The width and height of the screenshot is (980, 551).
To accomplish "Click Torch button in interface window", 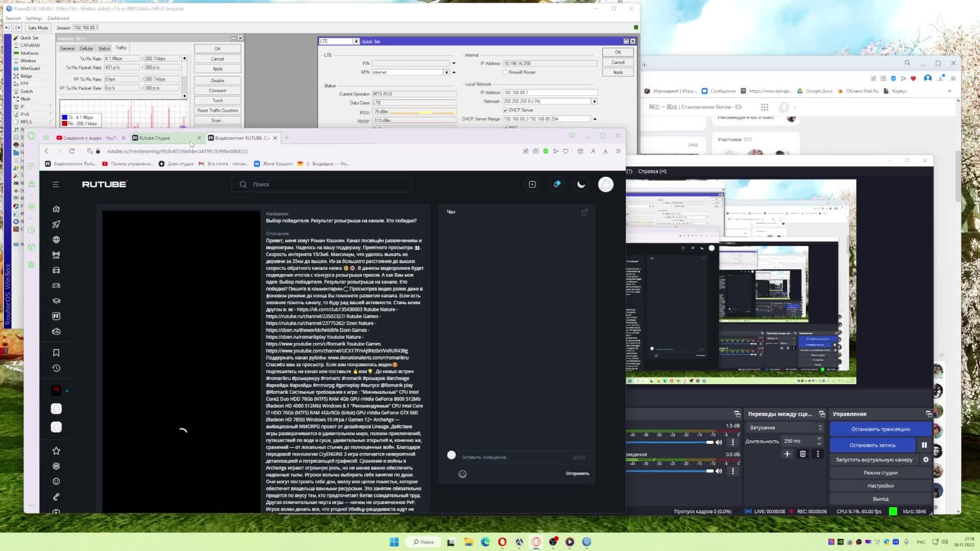I will [217, 101].
